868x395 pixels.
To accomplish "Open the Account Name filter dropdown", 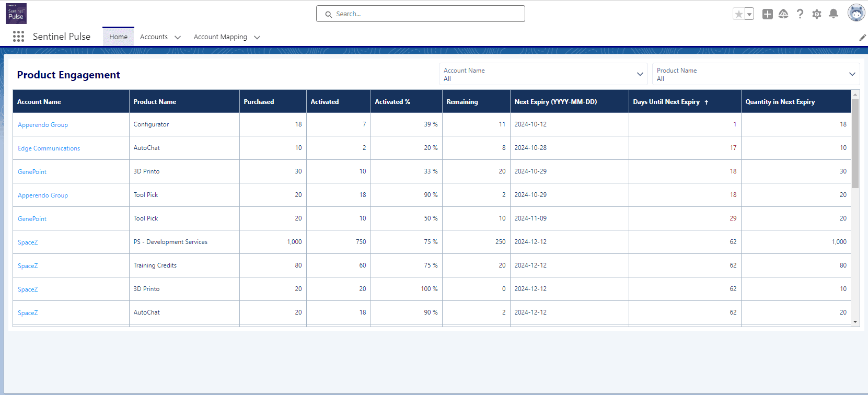I will (543, 74).
